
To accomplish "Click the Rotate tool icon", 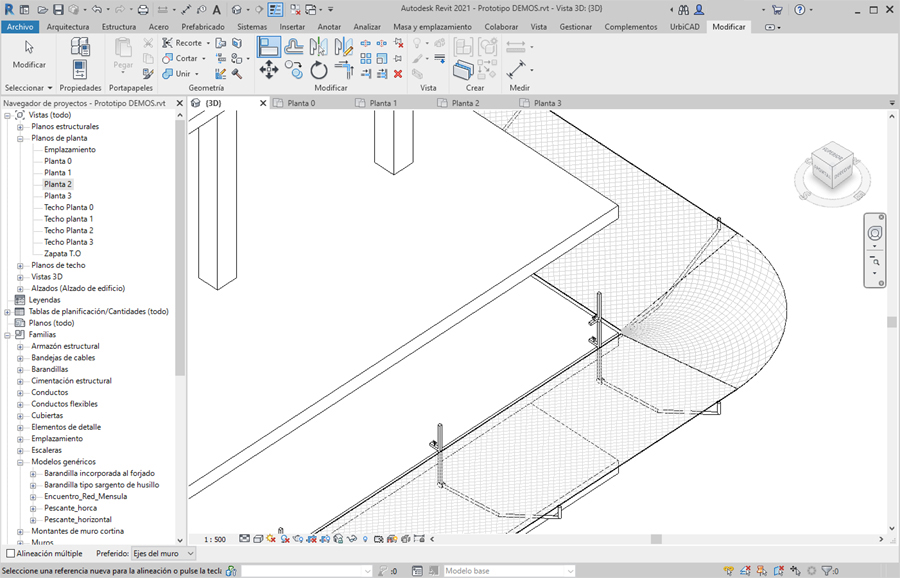I will tap(319, 70).
